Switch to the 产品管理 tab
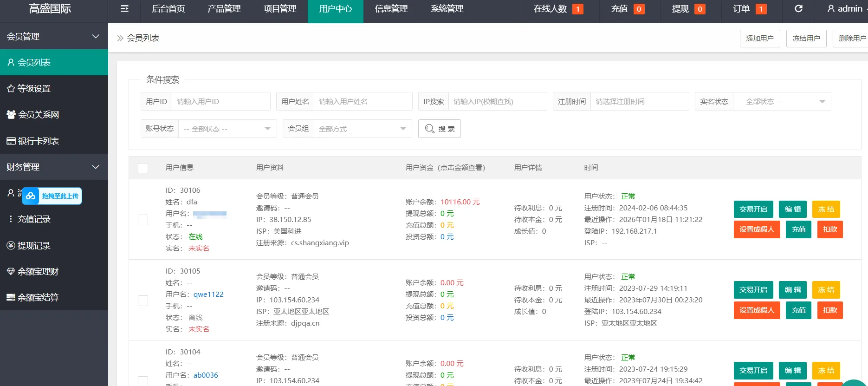 point(224,9)
